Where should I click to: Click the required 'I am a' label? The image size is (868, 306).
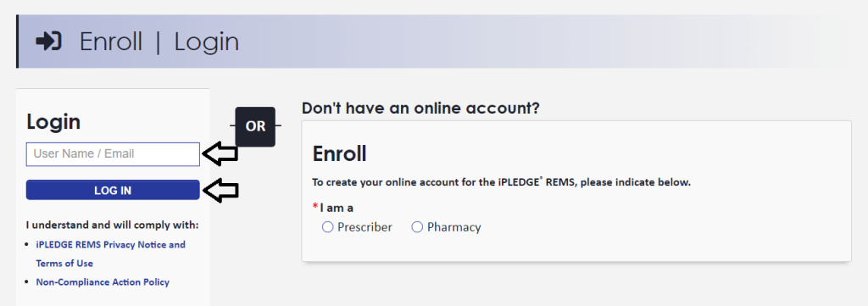pos(337,208)
